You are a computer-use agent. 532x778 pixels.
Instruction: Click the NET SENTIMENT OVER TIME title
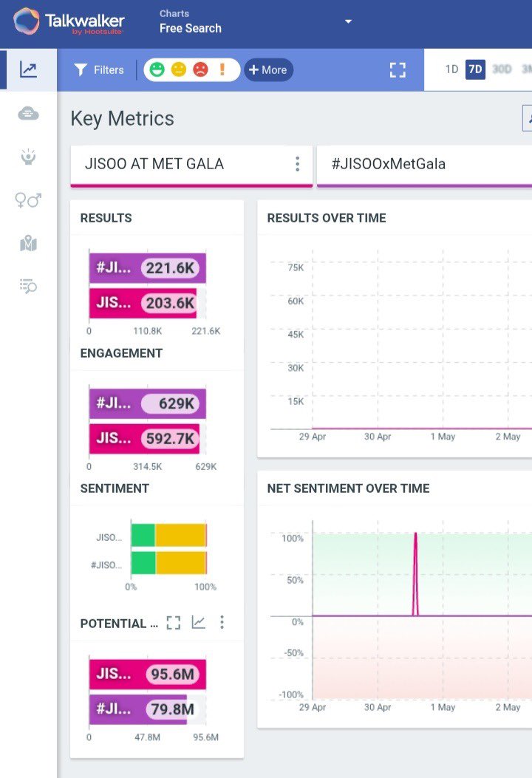point(348,488)
